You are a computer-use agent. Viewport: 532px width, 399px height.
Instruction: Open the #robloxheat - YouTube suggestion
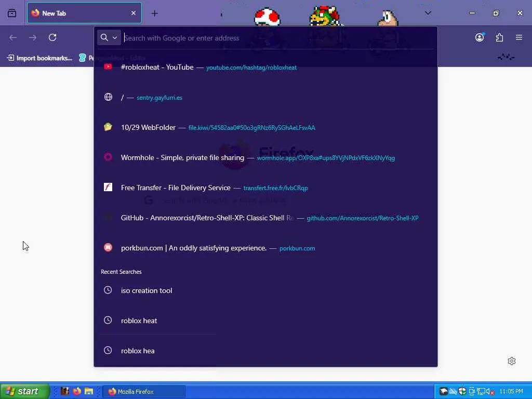(265, 67)
